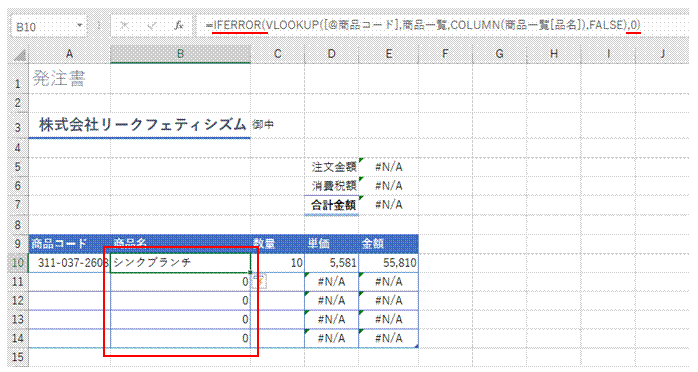Select column B header
The width and height of the screenshot is (698, 372).
tap(180, 54)
